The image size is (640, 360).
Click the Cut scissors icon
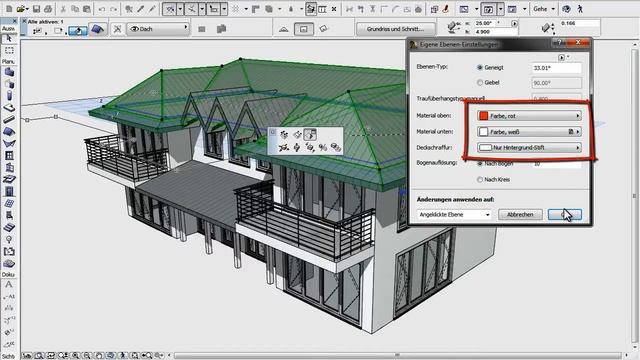tap(63, 9)
